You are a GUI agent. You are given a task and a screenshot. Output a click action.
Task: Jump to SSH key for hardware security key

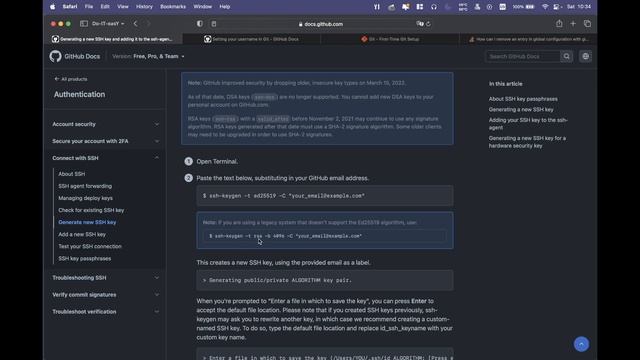pyautogui.click(x=527, y=142)
